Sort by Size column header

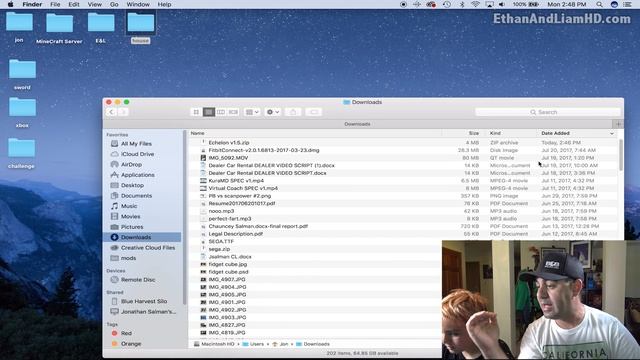[473, 133]
